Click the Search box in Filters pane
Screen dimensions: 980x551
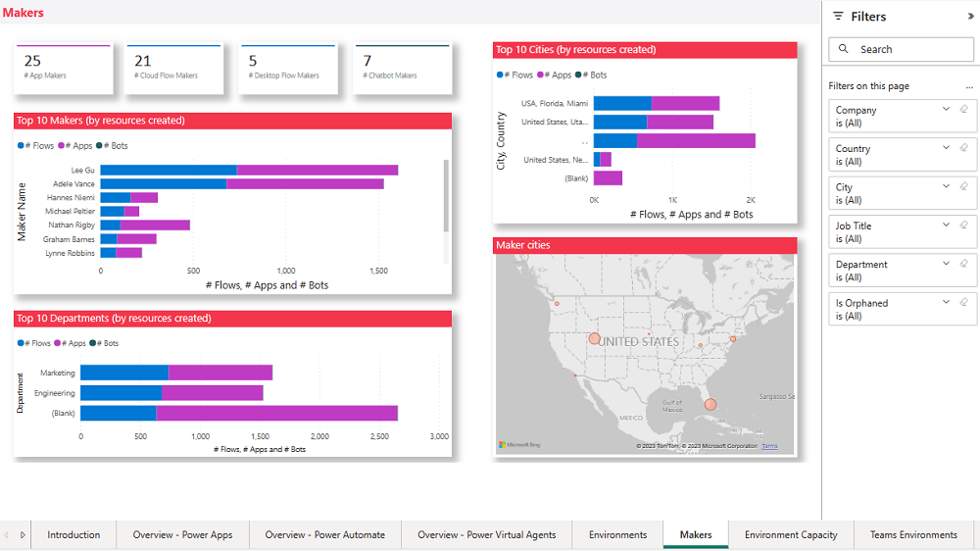(x=901, y=49)
